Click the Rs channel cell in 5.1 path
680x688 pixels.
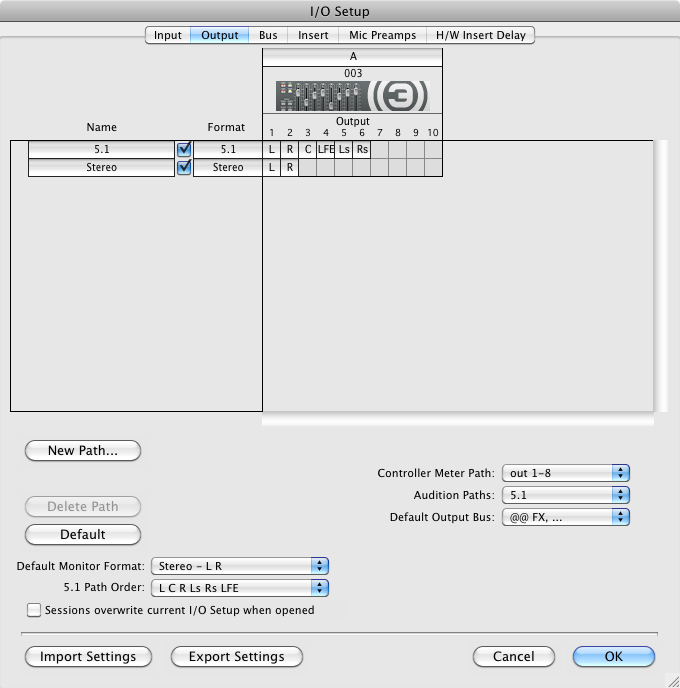point(362,149)
